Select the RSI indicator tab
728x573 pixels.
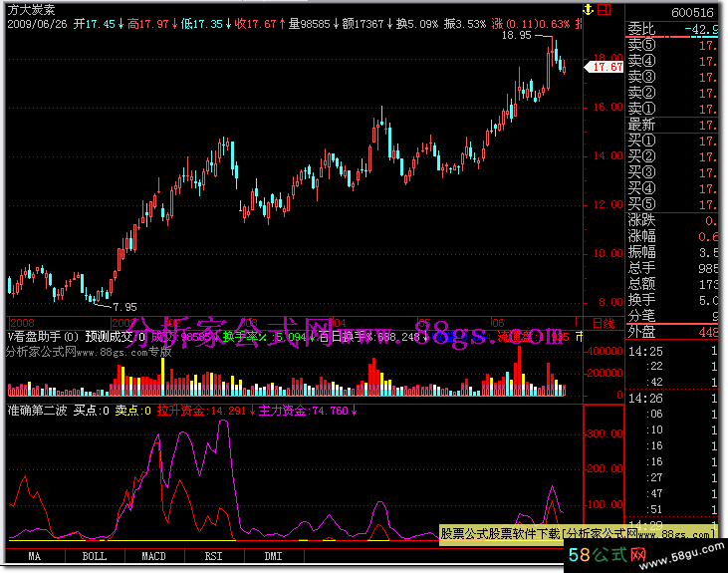[214, 556]
